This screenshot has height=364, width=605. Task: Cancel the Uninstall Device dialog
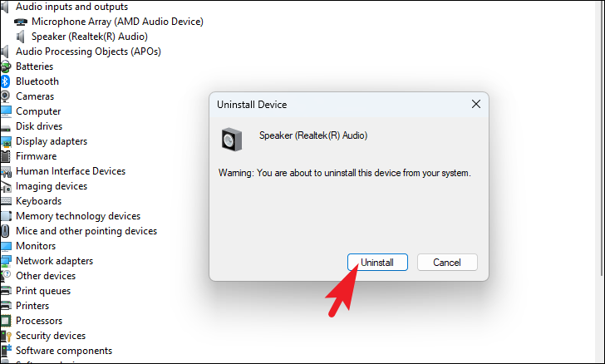tap(447, 263)
